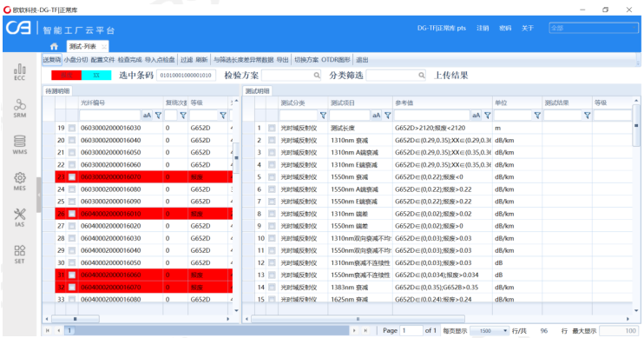Open the filter funnel for 测试分类 column
The width and height of the screenshot is (644, 338).
click(323, 116)
